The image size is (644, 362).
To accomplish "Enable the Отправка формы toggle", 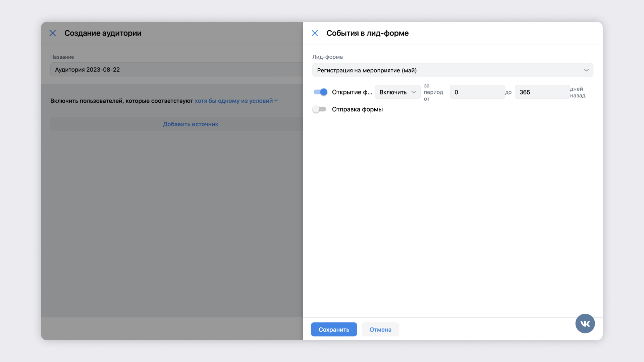I will pos(319,109).
